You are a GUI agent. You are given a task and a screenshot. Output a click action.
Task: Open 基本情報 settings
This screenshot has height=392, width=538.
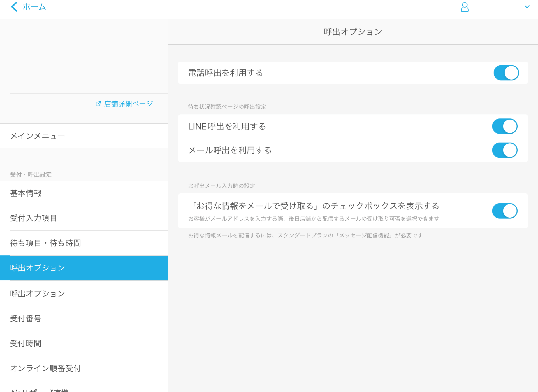[26, 193]
